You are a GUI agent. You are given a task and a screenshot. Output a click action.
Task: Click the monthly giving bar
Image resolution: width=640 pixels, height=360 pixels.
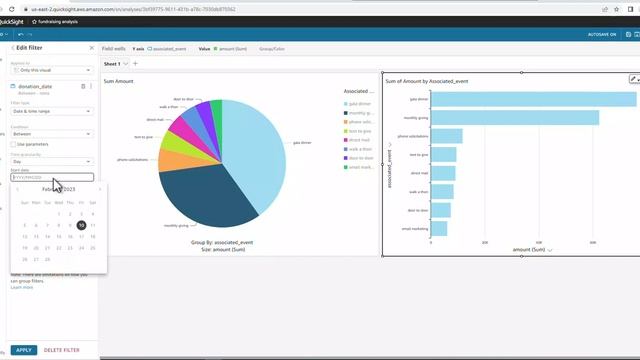pyautogui.click(x=515, y=118)
